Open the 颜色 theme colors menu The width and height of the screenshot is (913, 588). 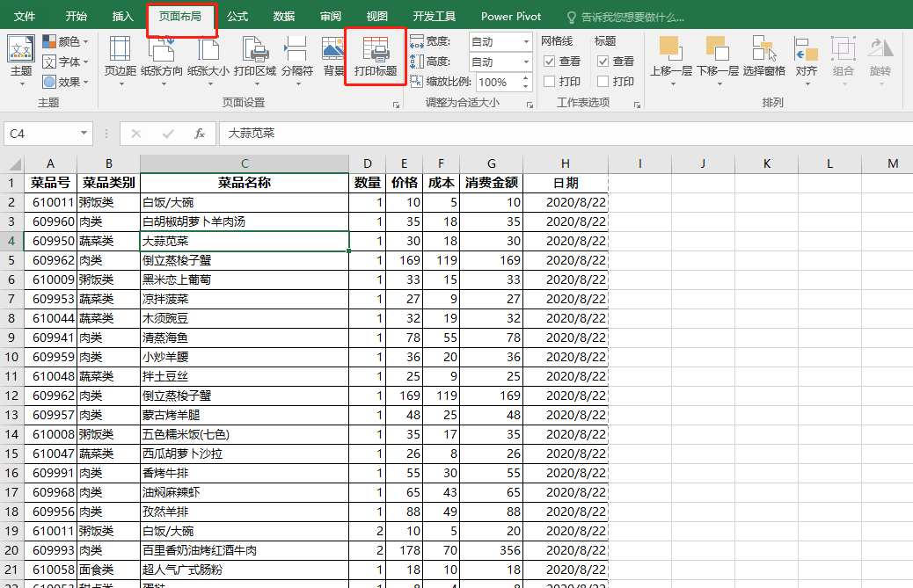pyautogui.click(x=65, y=41)
